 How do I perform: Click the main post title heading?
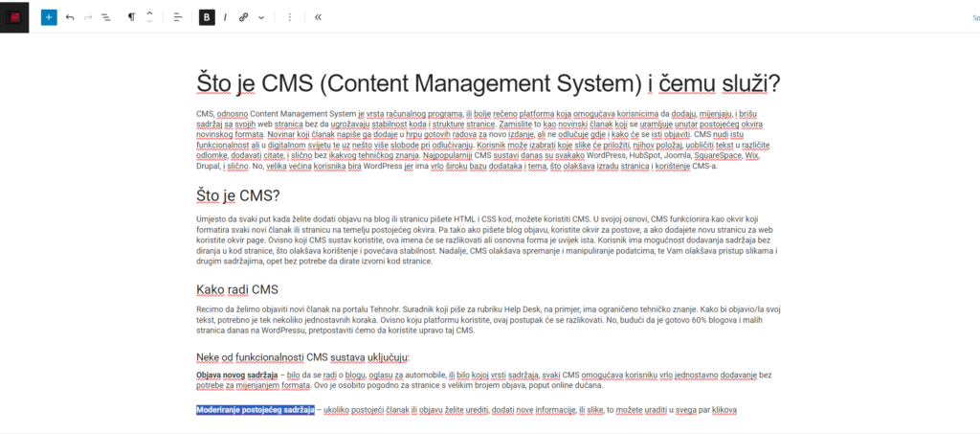[x=488, y=83]
